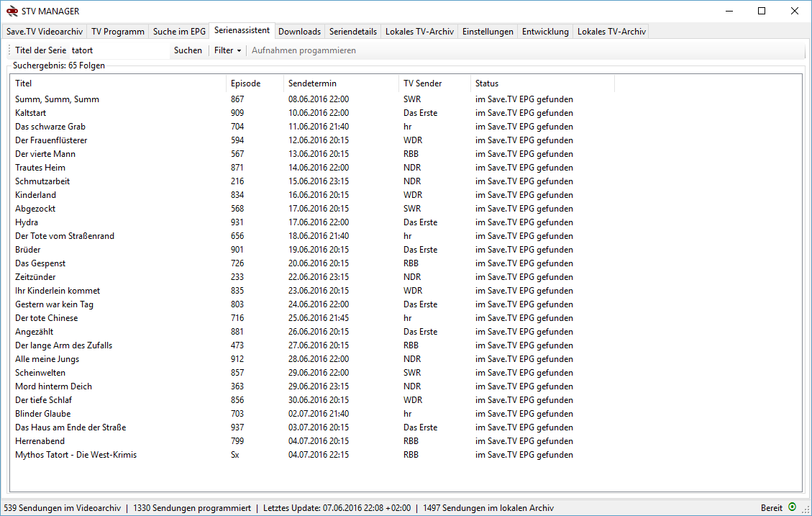Click the 1330 Sendungen programmiert status text
The image size is (812, 516).
tap(191, 507)
